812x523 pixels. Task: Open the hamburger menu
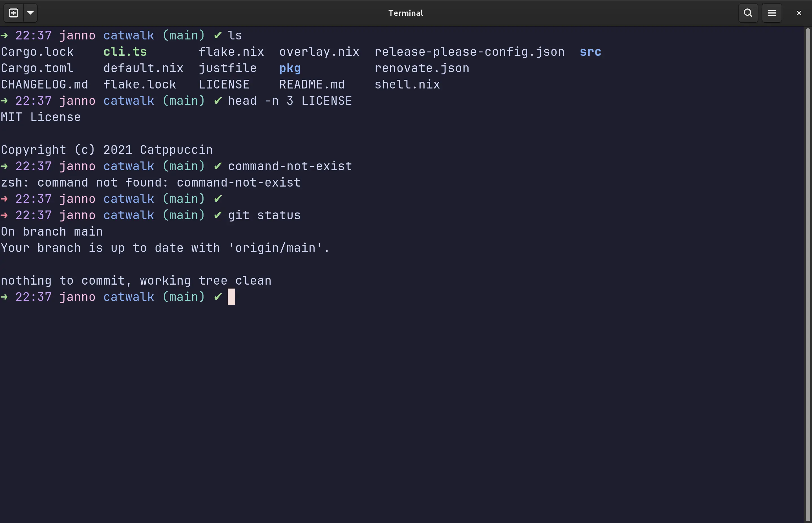[x=772, y=13]
